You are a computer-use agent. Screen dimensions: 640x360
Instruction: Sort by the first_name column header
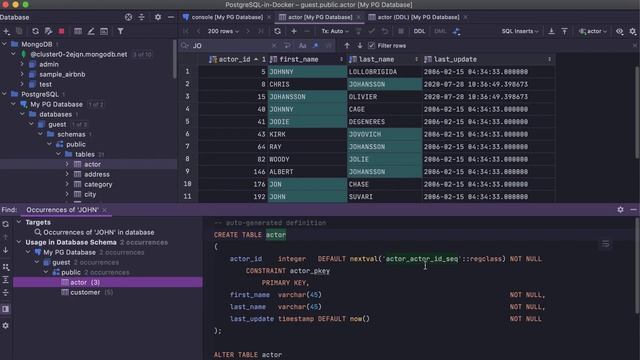(x=307, y=59)
